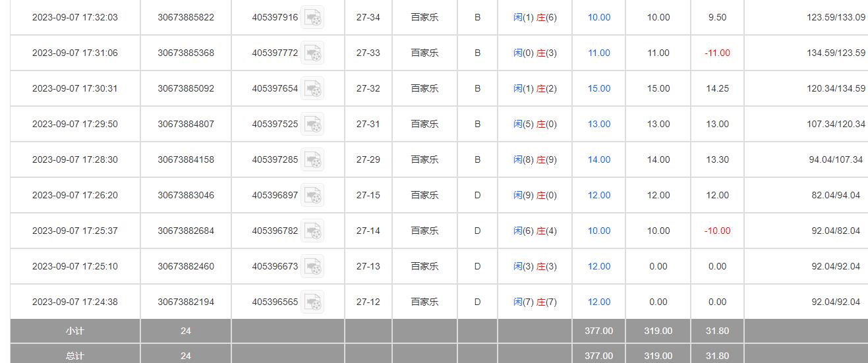Click the red loss value -11.00

(717, 53)
